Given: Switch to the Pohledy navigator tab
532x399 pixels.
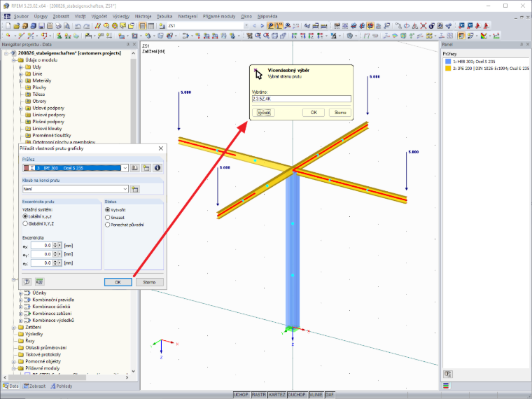Looking at the screenshot, I should point(62,386).
